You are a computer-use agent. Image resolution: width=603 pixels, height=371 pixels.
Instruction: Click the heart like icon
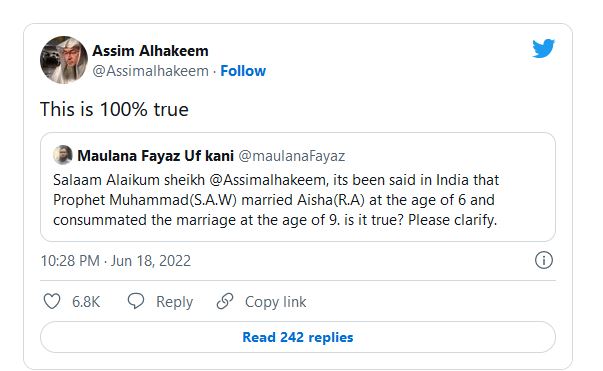point(52,301)
